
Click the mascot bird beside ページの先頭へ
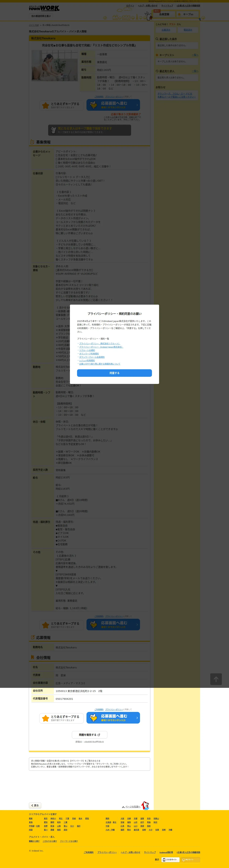tap(145, 805)
